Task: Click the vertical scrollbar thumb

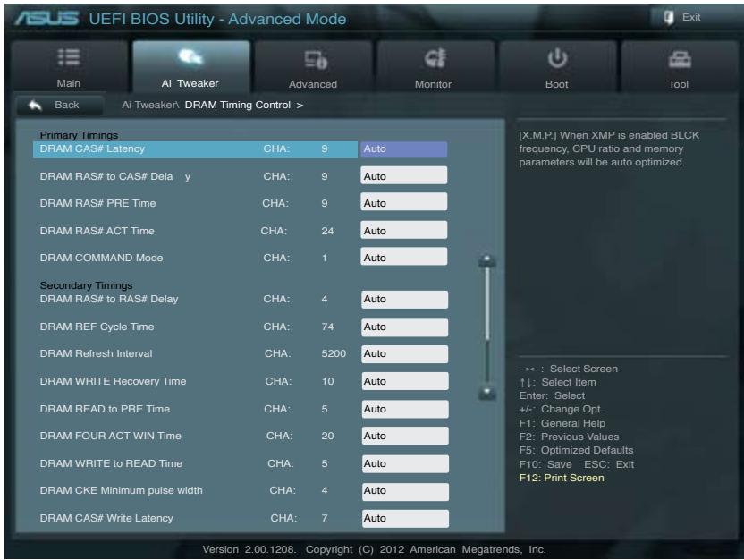Action: click(x=486, y=304)
